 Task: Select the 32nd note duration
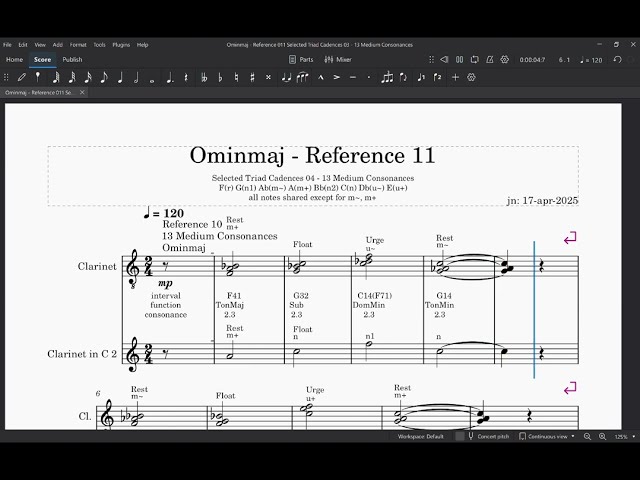click(x=72, y=77)
